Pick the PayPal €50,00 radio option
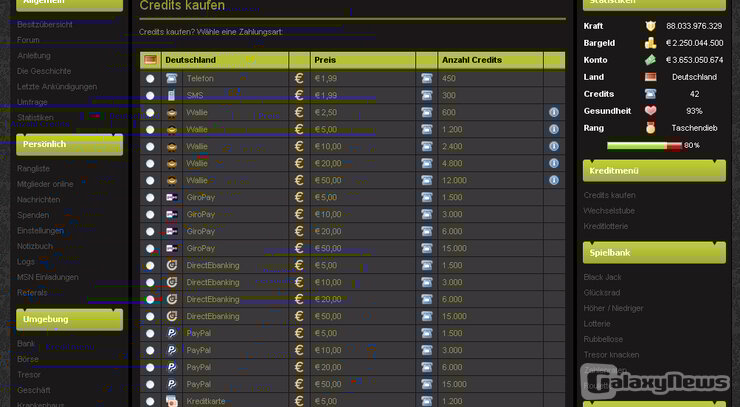 [150, 385]
